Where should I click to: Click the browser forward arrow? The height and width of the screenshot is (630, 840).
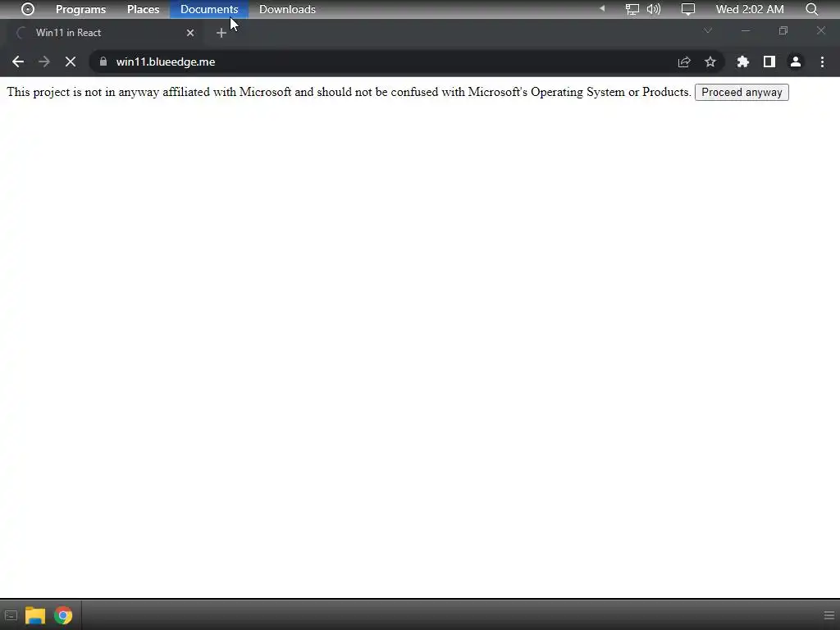click(x=44, y=62)
